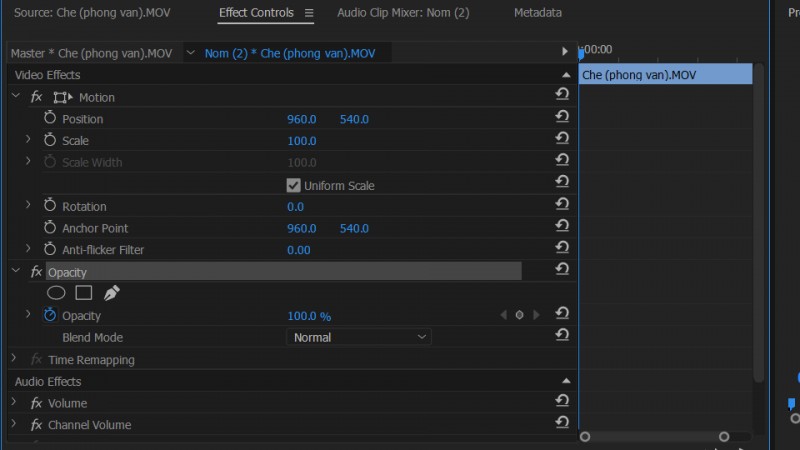Image resolution: width=800 pixels, height=450 pixels.
Task: Collapse the Opacity effect group
Action: click(x=16, y=270)
